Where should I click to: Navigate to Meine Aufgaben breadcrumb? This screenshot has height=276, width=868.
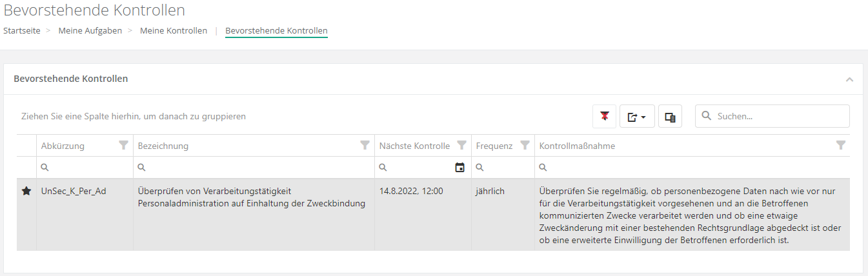coord(90,31)
